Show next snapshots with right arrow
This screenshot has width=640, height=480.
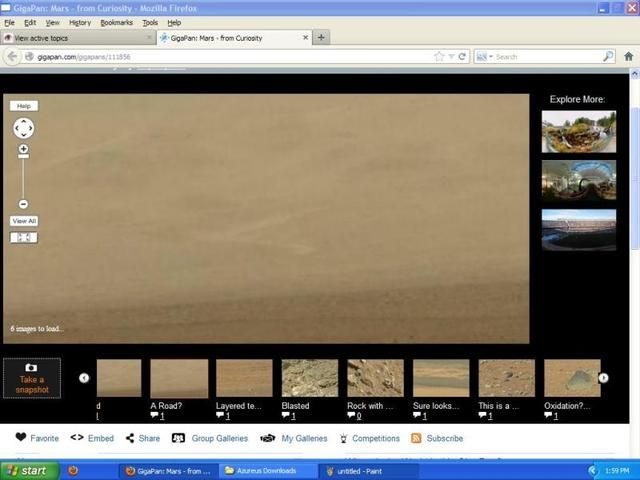[x=603, y=378]
